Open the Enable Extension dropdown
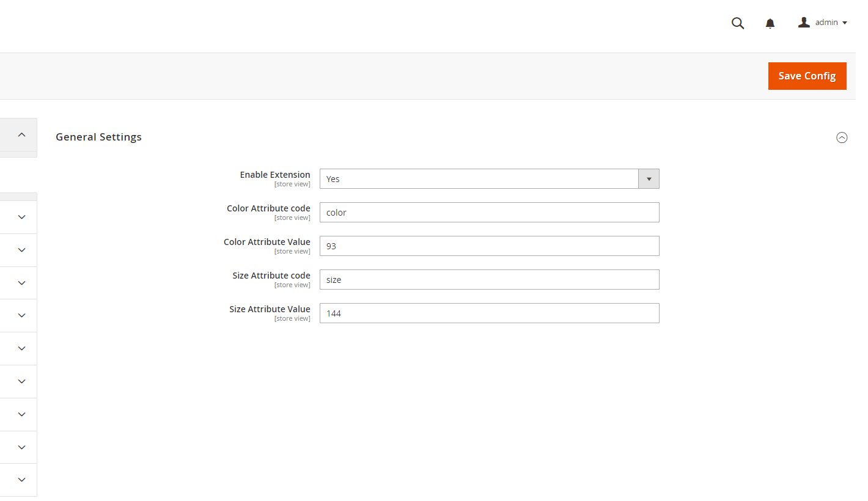Screen dimensions: 868x501 [x=489, y=179]
